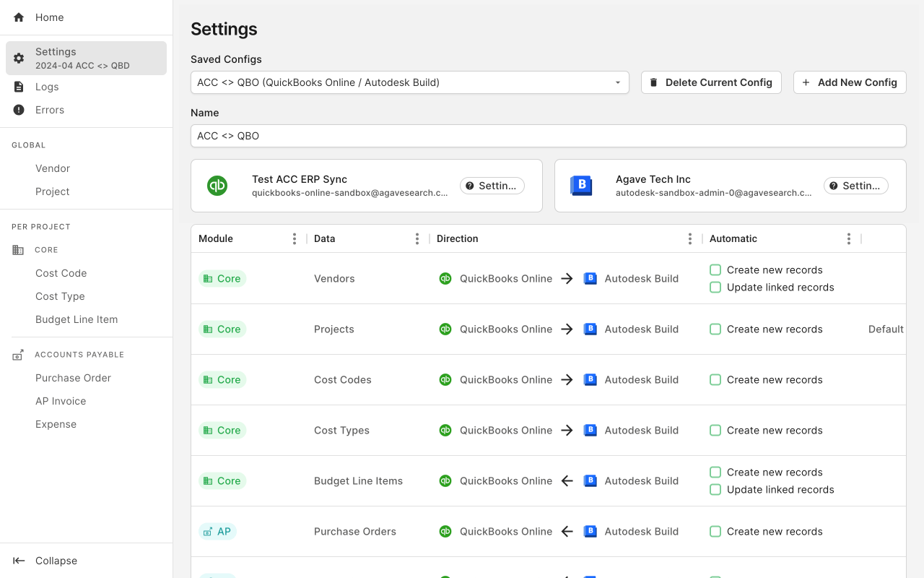Enable Update linked records for Budget Line Items
Screen dimensions: 924x578
[715, 489]
